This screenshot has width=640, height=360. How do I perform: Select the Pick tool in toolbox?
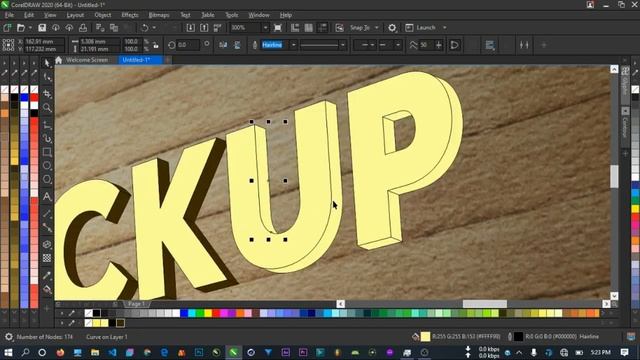47,63
